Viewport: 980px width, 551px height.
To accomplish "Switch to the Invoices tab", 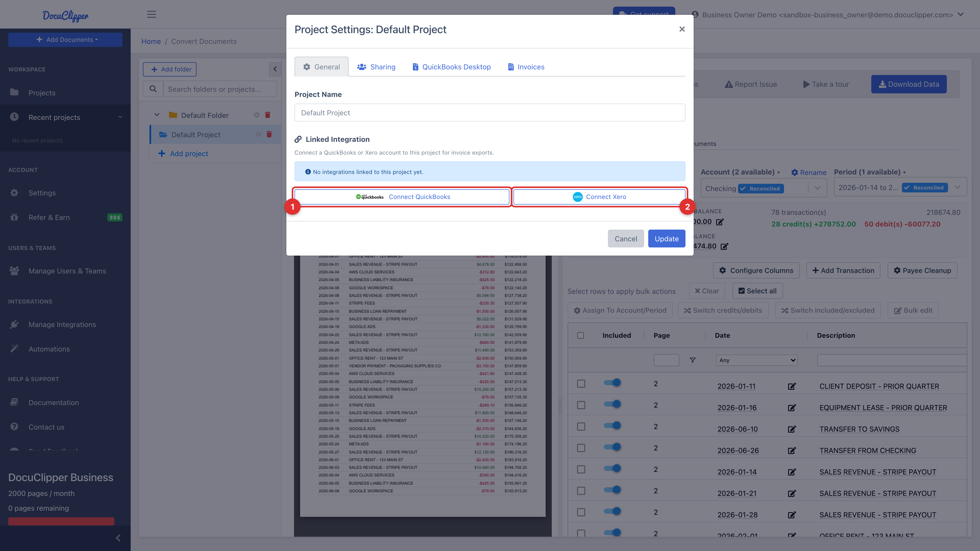I will tap(526, 67).
